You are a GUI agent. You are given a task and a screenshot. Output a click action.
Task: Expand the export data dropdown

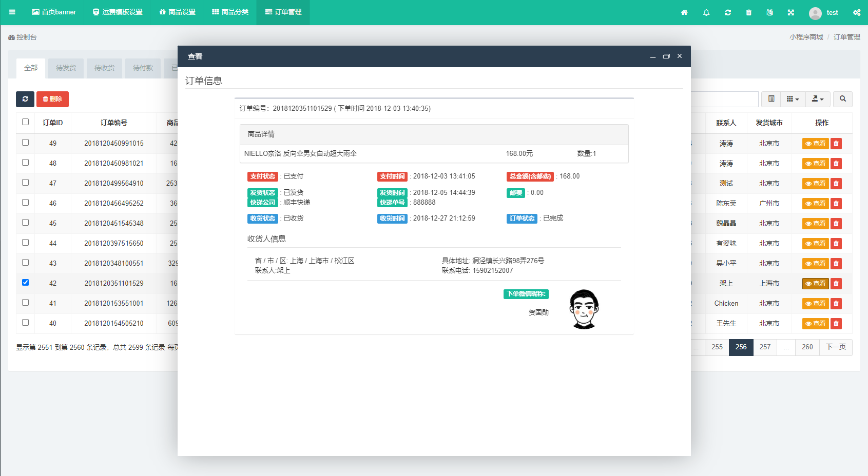818,99
